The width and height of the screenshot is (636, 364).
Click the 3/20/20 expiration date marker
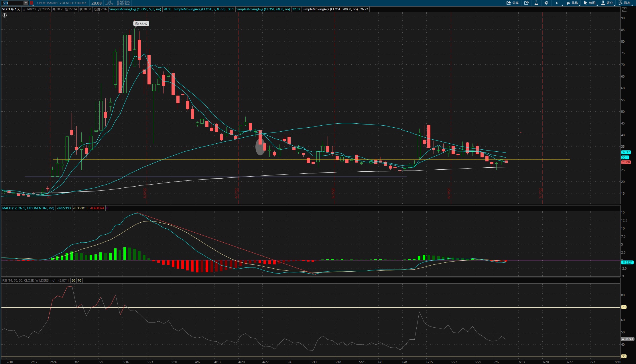coord(145,193)
